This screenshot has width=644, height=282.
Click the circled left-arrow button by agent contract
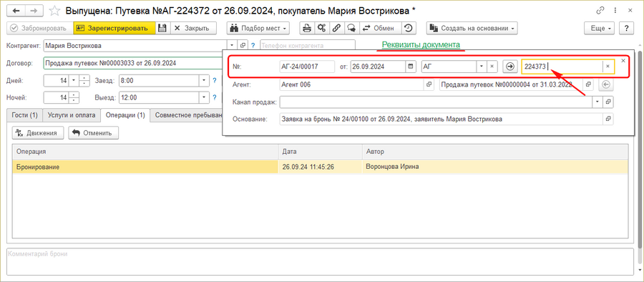click(x=606, y=84)
